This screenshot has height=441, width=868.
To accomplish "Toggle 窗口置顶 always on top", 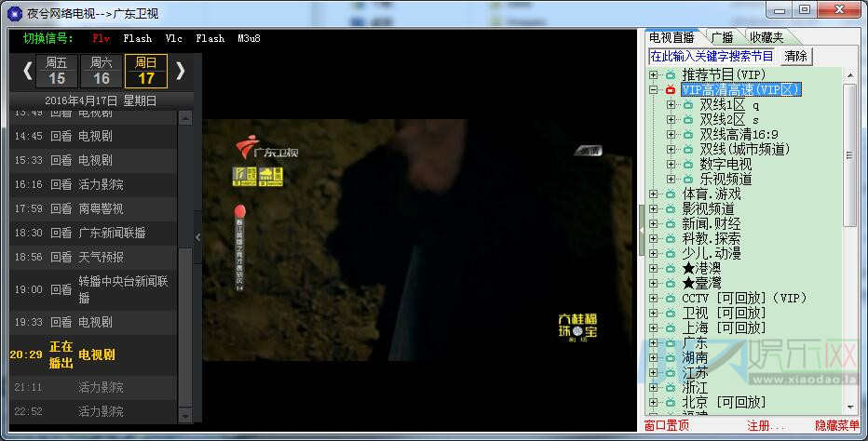I will 667,425.
